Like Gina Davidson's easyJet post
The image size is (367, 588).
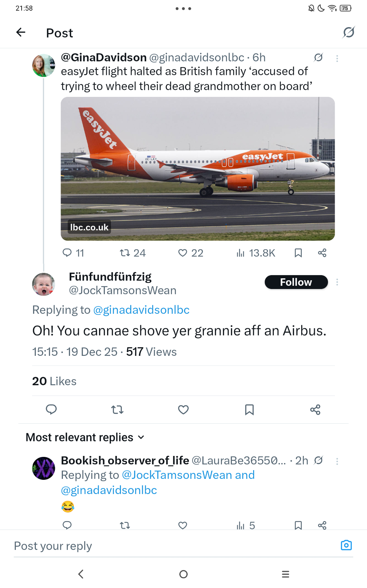coord(183,253)
